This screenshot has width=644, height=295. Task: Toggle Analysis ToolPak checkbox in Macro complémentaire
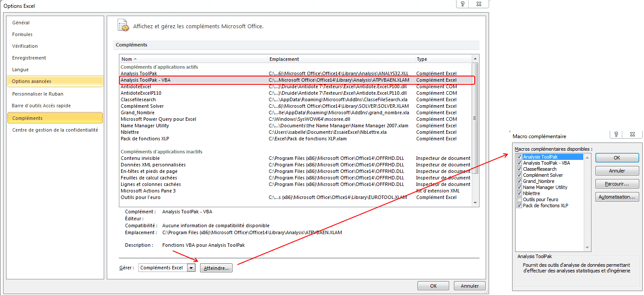pyautogui.click(x=519, y=157)
